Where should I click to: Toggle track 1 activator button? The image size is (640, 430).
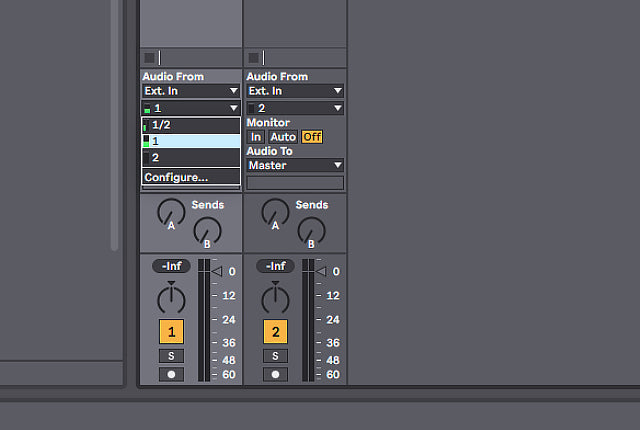[x=171, y=332]
